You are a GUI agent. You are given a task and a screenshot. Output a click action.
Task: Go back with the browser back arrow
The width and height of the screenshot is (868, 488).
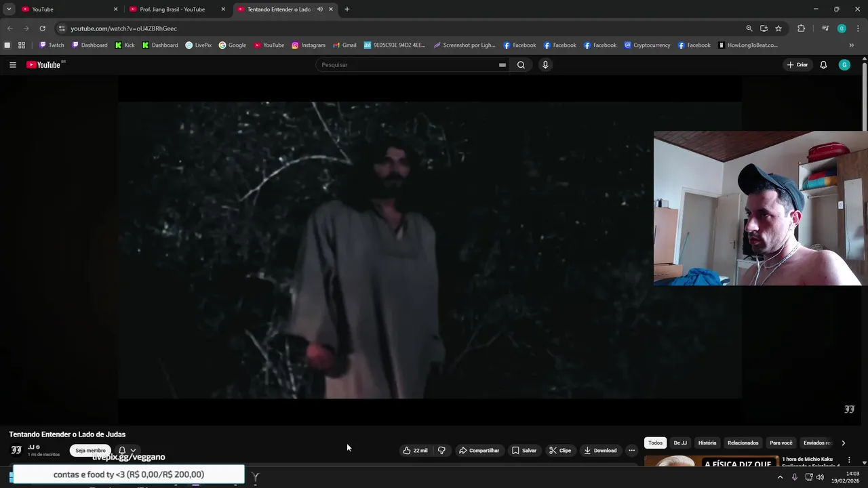9,28
